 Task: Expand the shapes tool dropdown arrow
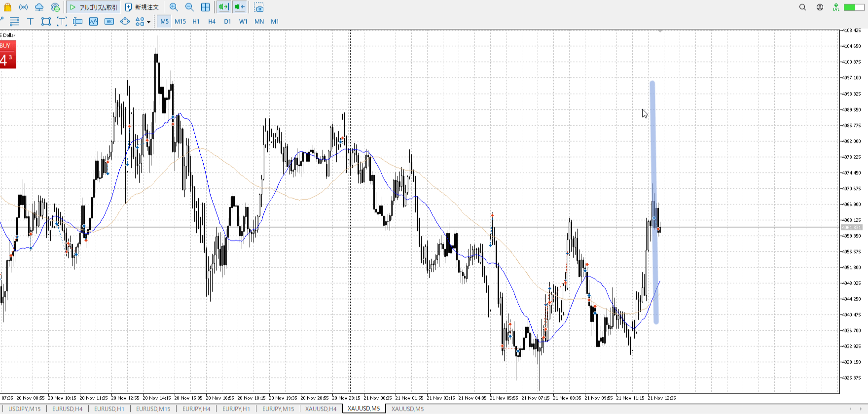pyautogui.click(x=148, y=22)
